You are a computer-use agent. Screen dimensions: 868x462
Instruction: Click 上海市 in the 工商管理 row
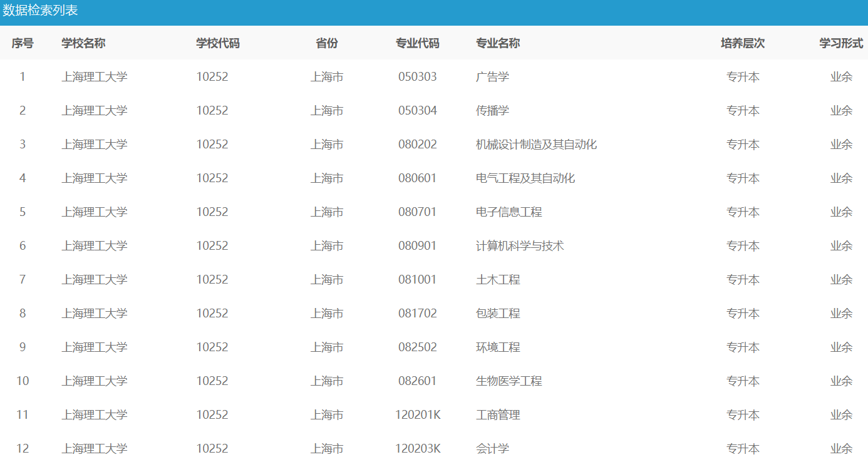pyautogui.click(x=327, y=415)
